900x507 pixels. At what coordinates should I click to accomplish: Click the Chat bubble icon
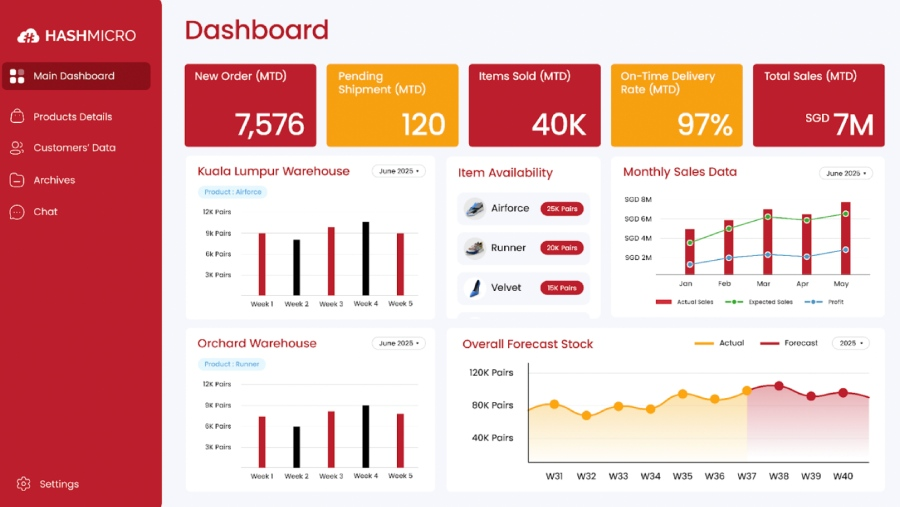point(17,212)
